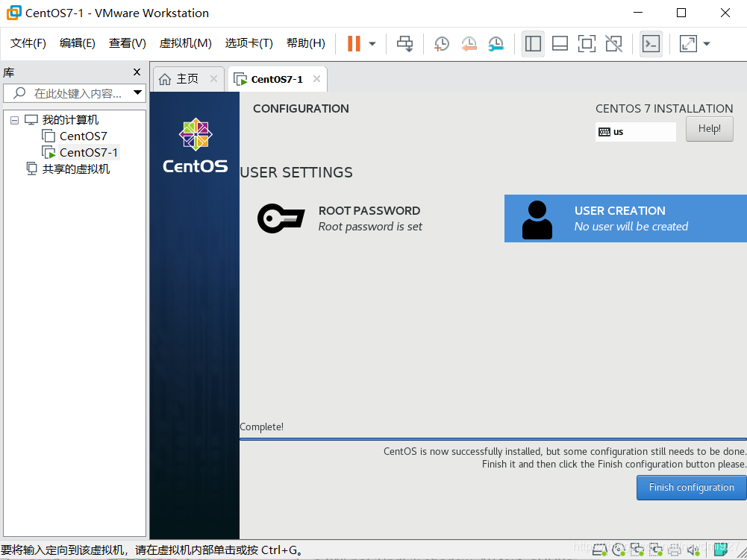Click the VMware Workstation title bar icon
This screenshot has height=560, width=747.
point(14,13)
